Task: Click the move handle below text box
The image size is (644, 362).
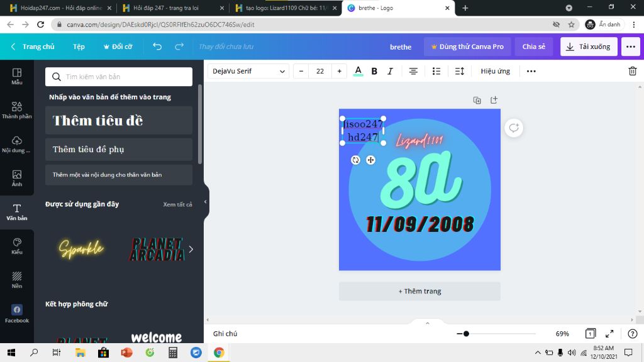Action: 370,160
